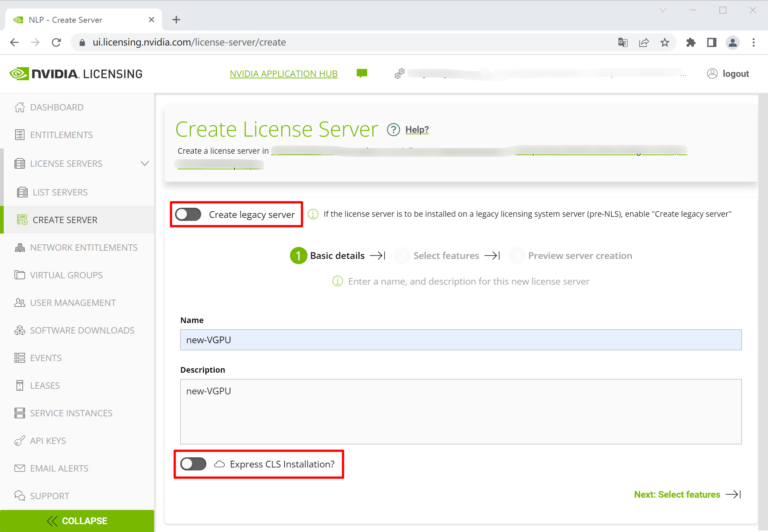768x532 pixels.
Task: Open the API Keys menu item
Action: point(77,441)
